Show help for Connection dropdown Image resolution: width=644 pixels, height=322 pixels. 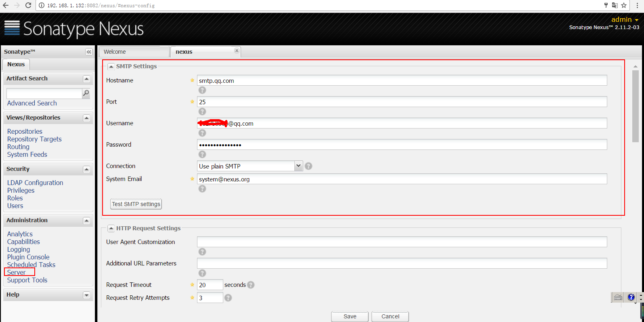point(308,166)
